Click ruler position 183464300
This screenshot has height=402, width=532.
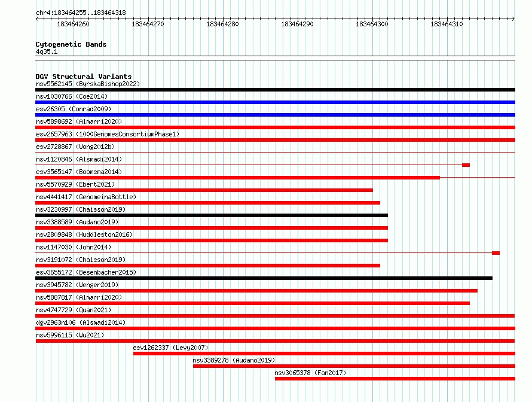click(372, 24)
